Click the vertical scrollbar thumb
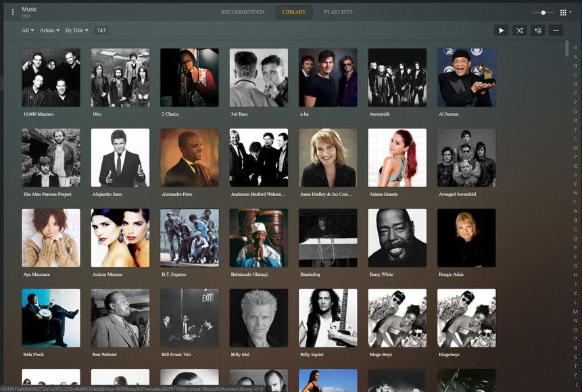 pyautogui.click(x=566, y=49)
